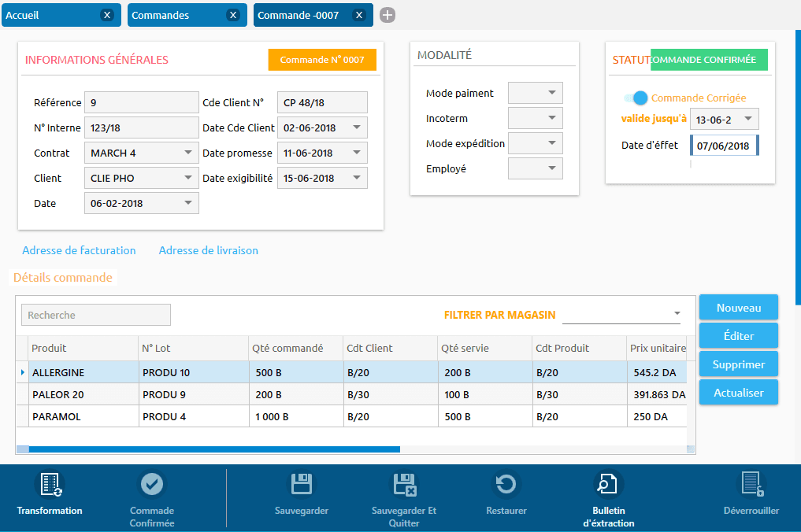Open the Bulletin d'extraction icon
This screenshot has width=801, height=532.
(608, 484)
